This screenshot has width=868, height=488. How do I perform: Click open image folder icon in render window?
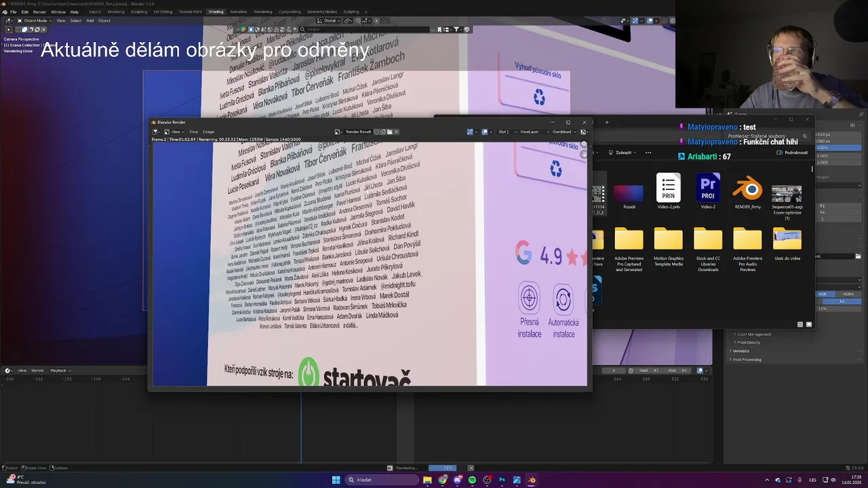click(390, 131)
